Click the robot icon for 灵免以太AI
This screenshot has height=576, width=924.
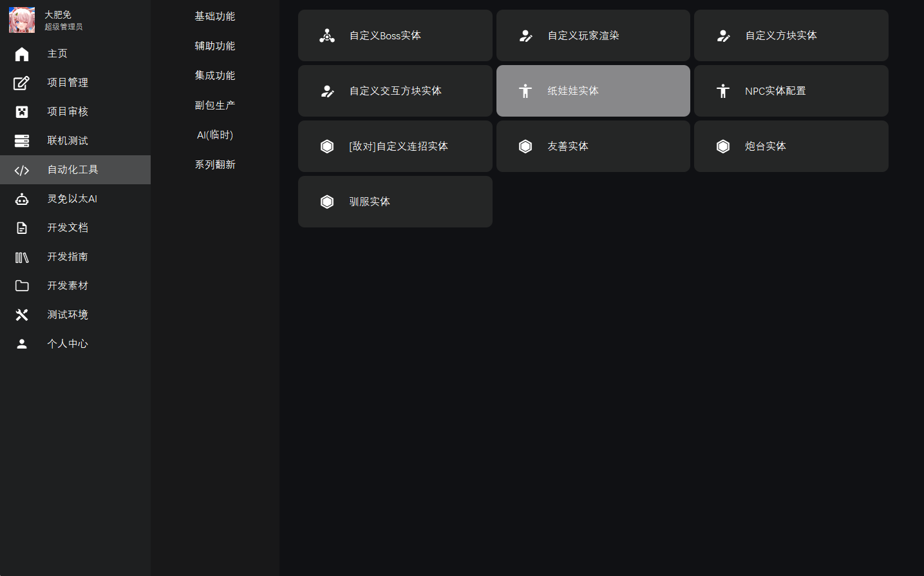(x=22, y=199)
